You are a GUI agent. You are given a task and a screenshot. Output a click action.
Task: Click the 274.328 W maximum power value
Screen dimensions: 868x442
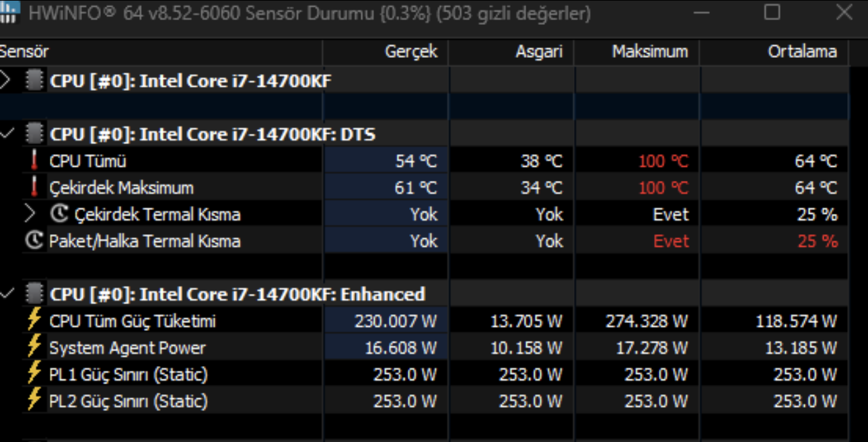pyautogui.click(x=647, y=321)
